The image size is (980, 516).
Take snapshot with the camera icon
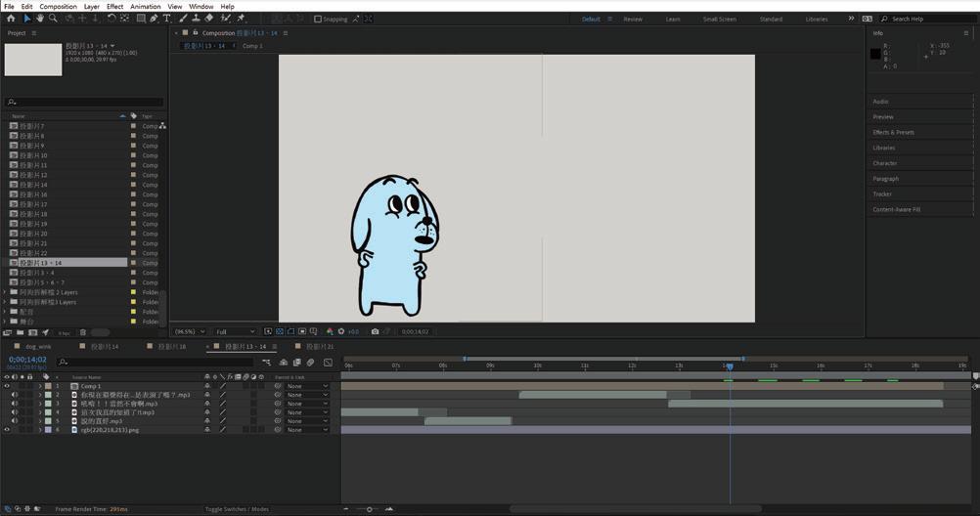pos(375,331)
